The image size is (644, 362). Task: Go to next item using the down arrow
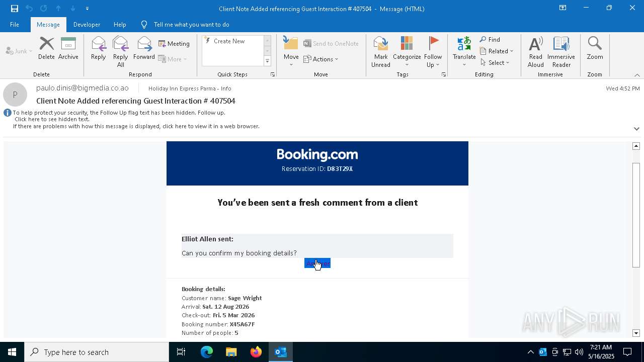(x=73, y=9)
